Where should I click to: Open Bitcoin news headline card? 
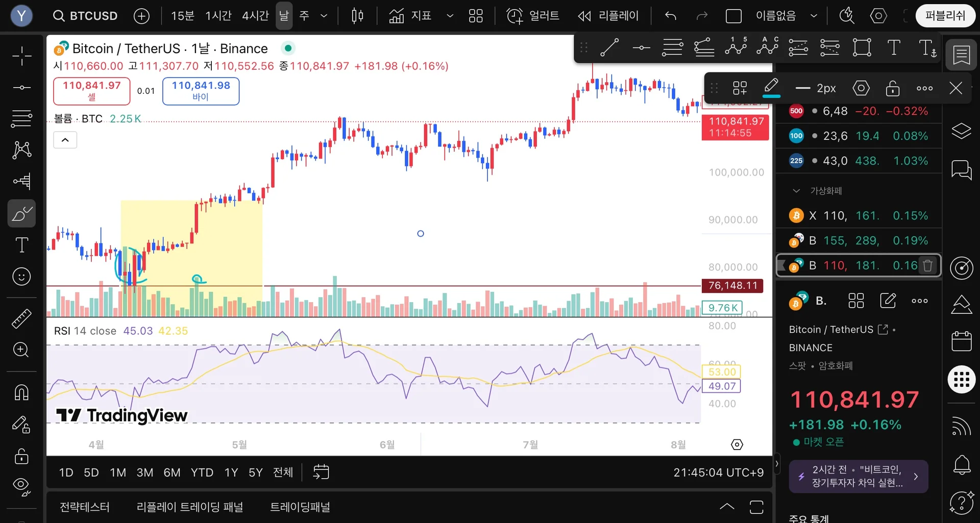(x=859, y=476)
